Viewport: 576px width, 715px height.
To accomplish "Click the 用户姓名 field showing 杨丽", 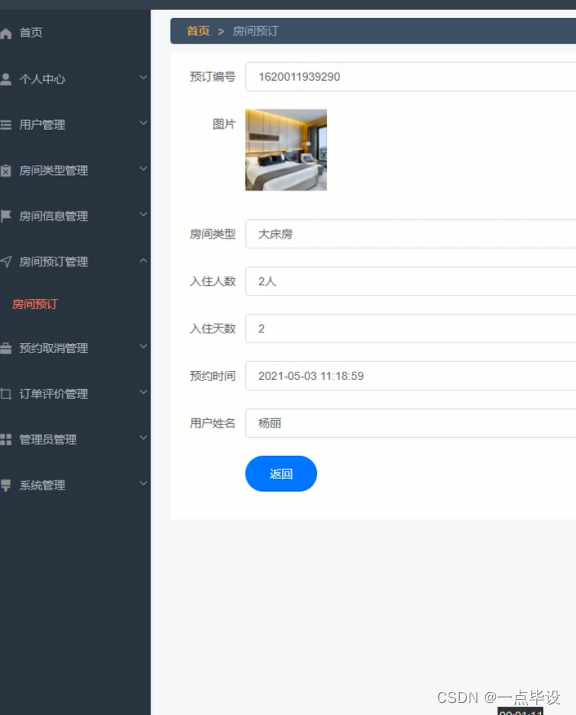I will 410,423.
